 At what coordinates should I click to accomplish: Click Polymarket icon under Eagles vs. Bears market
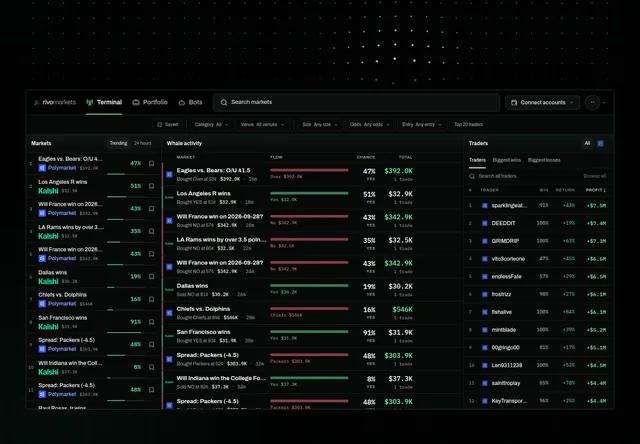tap(42, 168)
